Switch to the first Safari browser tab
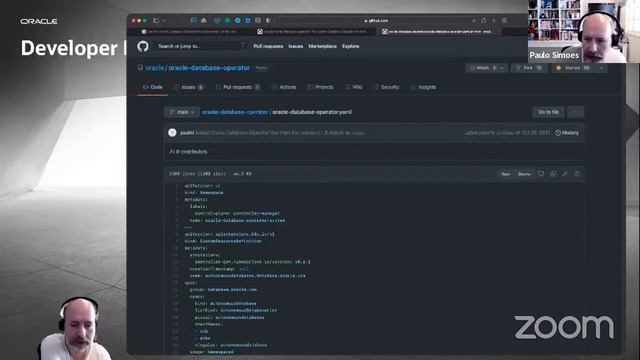The width and height of the screenshot is (640, 360). coord(190,31)
